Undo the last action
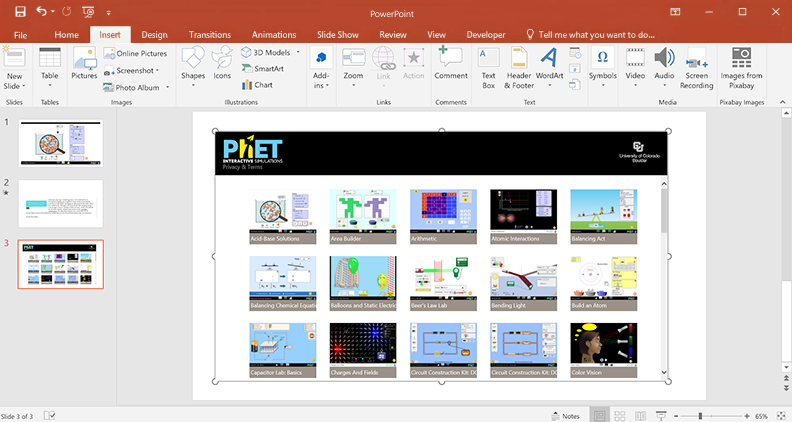The height and width of the screenshot is (422, 792). tap(41, 12)
